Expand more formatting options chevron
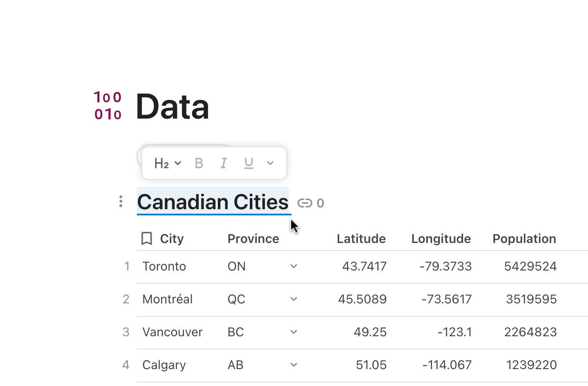Image resolution: width=588 pixels, height=386 pixels. coord(270,163)
